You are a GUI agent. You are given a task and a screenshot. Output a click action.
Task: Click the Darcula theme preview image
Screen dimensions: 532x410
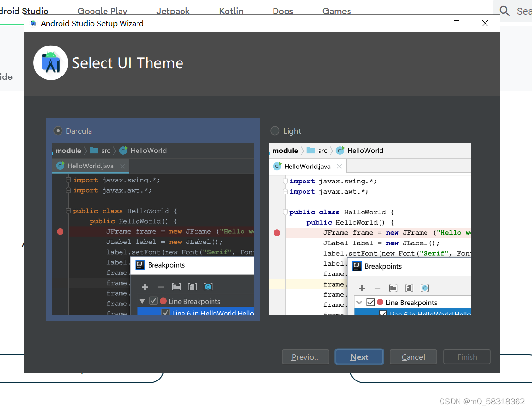pos(153,229)
